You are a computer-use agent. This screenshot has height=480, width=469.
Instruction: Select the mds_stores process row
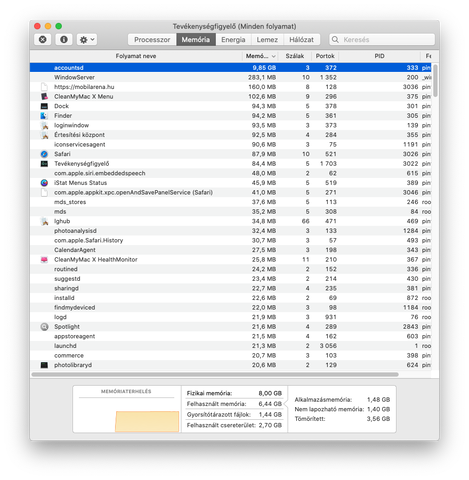pos(231,202)
